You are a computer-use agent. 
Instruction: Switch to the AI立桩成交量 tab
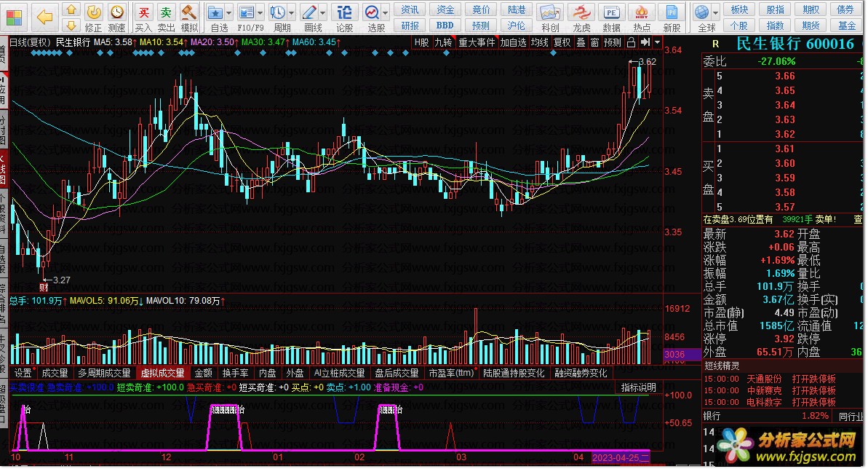(339, 373)
